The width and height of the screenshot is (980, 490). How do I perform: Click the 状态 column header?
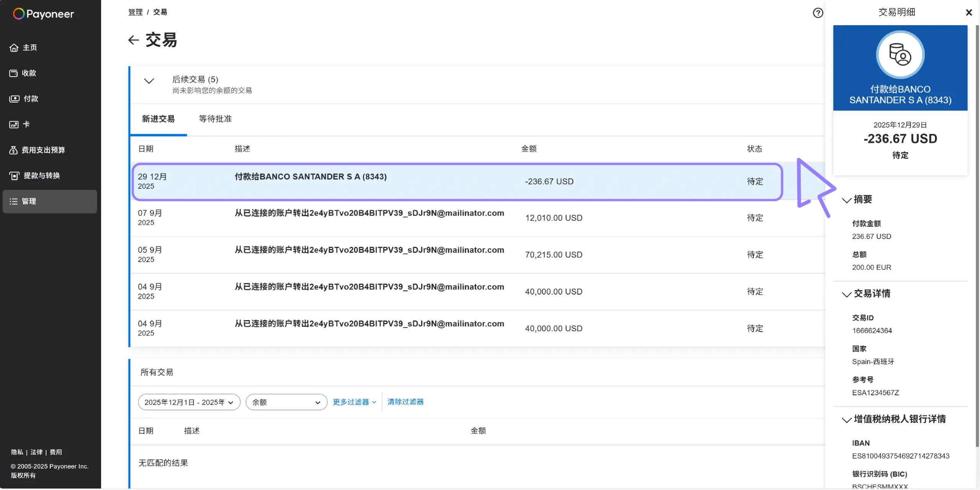(x=755, y=149)
